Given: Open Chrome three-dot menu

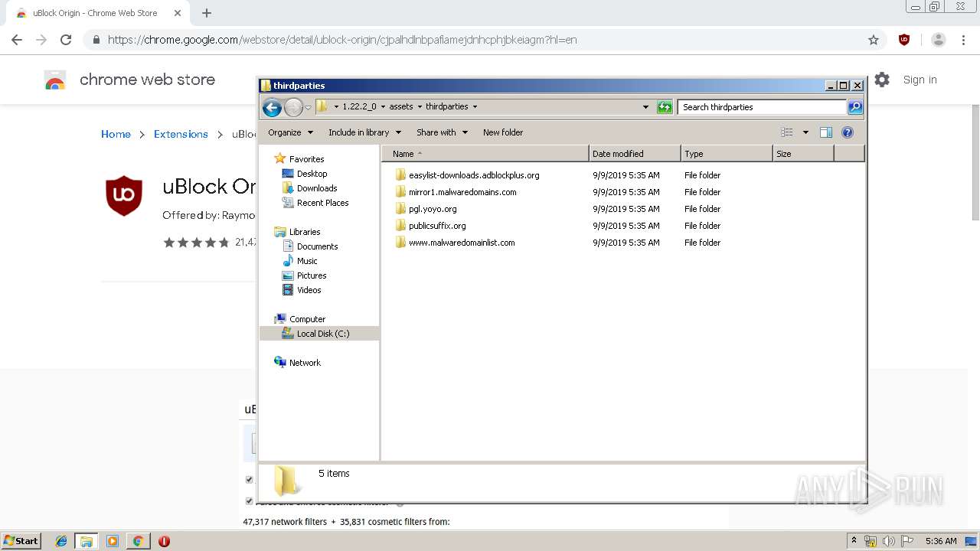Looking at the screenshot, I should (963, 40).
